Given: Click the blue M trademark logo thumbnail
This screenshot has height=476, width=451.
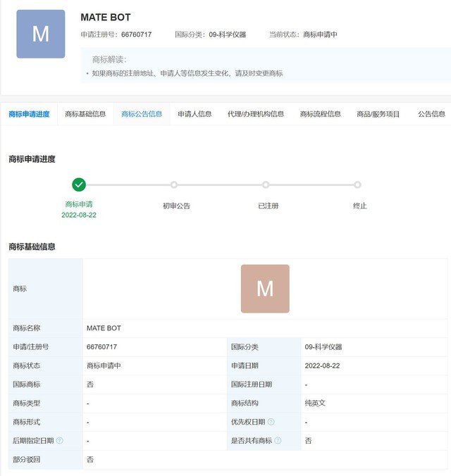Looking at the screenshot, I should (x=41, y=34).
